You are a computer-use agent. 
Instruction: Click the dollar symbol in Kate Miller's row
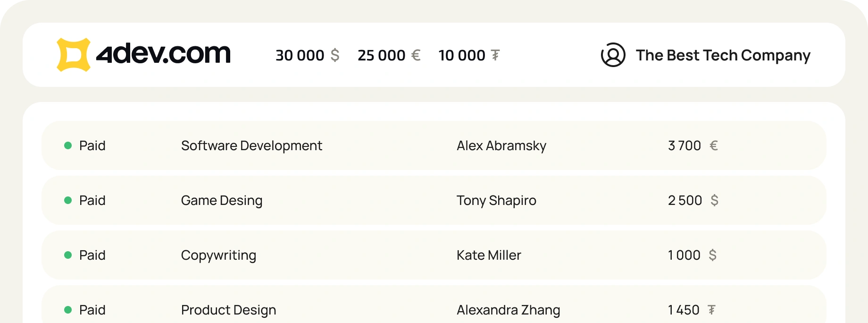click(712, 255)
